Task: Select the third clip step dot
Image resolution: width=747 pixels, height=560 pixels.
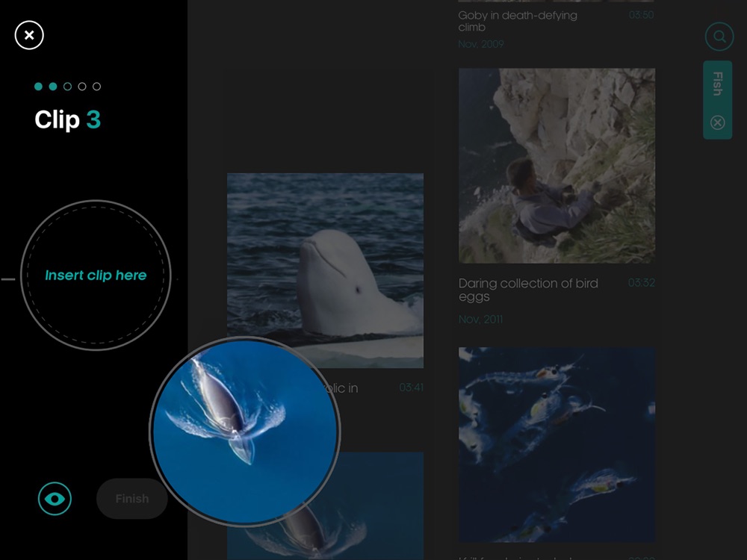Action: tap(68, 87)
